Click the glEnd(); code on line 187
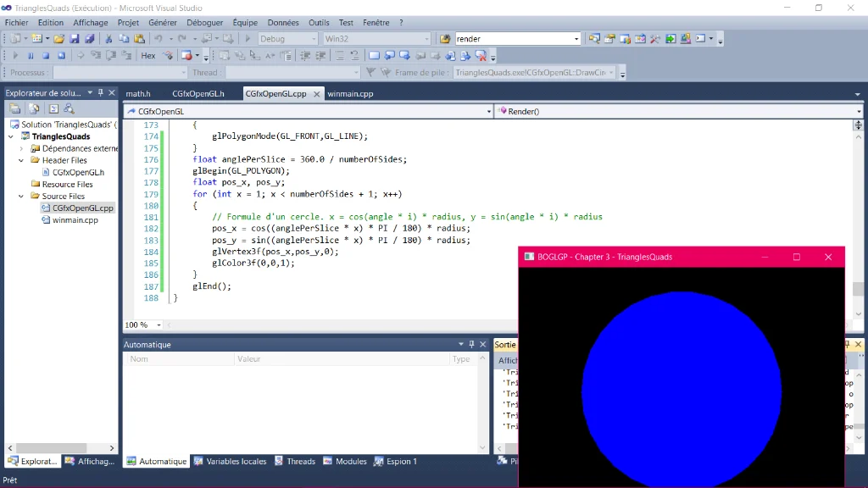This screenshot has width=868, height=488. 212,286
